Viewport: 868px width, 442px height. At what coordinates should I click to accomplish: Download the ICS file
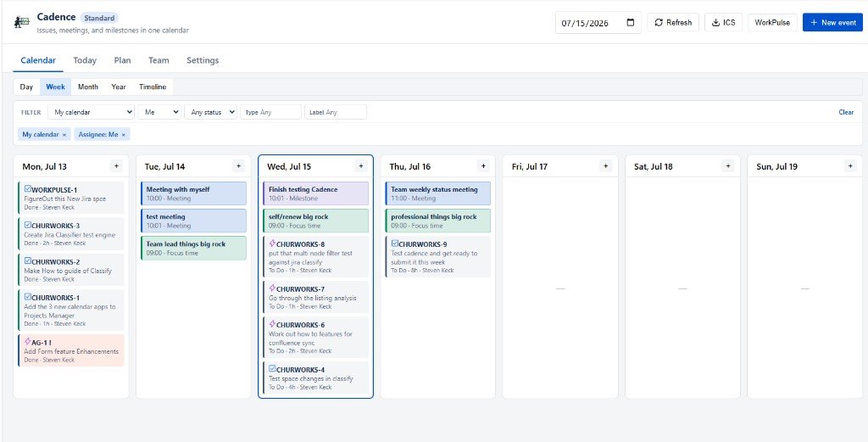point(724,23)
